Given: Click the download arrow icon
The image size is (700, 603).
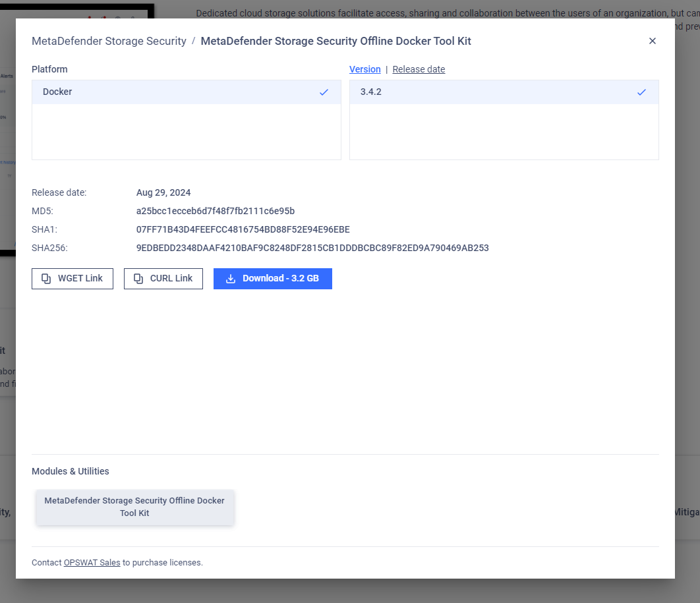Looking at the screenshot, I should [230, 279].
